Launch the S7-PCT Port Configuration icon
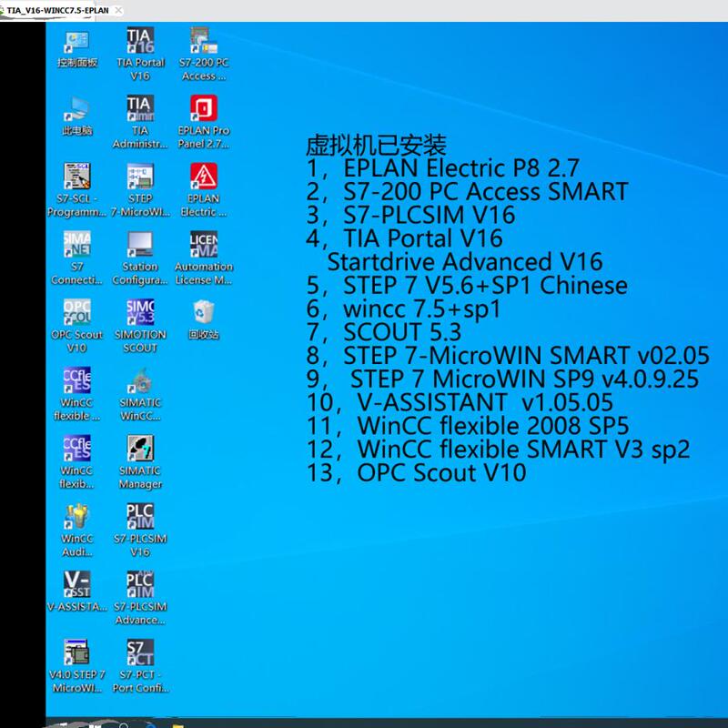Screen dimensions: 728x728 pos(140,667)
